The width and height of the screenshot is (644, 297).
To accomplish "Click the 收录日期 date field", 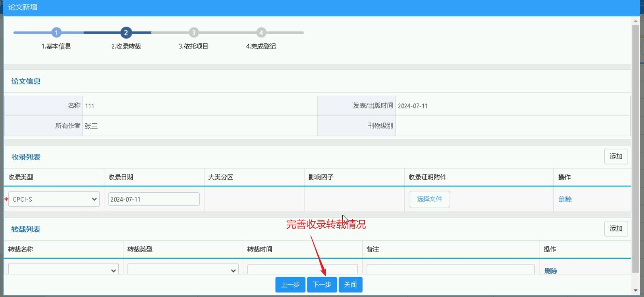I will click(x=154, y=199).
